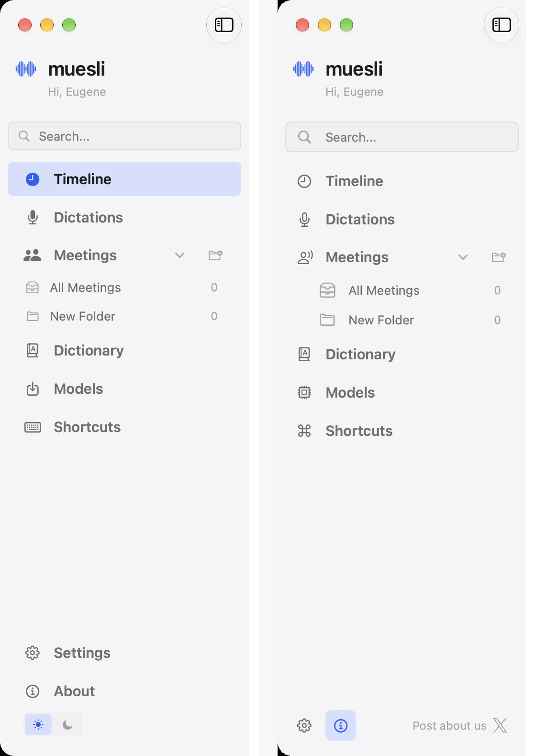
Task: Open Shortcuts in the right window sidebar
Action: [402, 431]
